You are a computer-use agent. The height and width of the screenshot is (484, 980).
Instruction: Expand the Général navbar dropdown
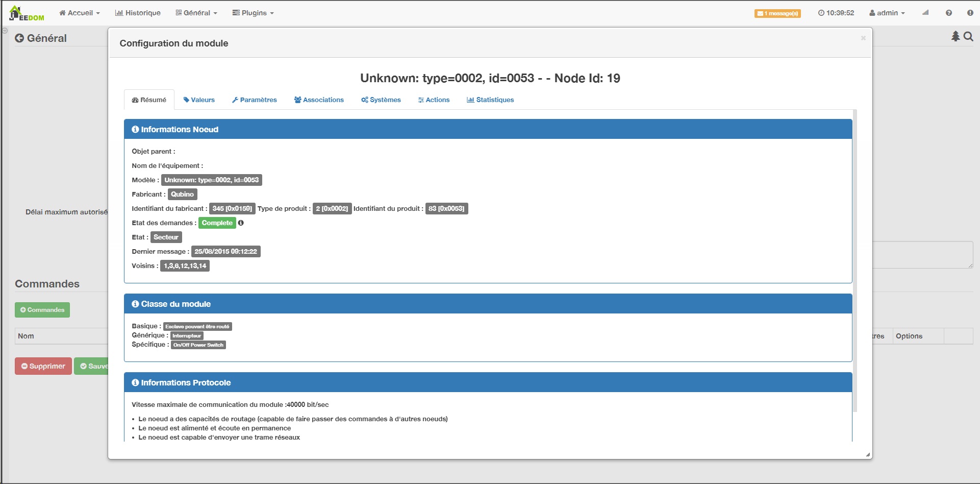click(x=196, y=13)
